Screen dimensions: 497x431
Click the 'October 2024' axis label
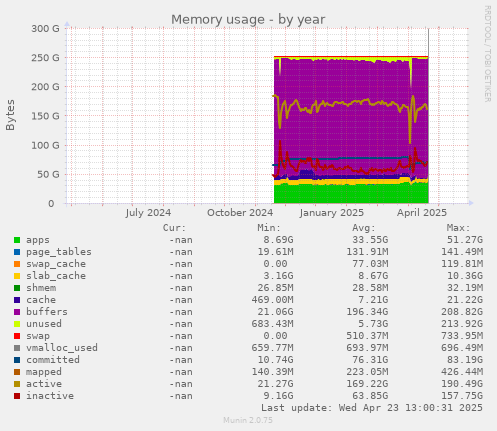coord(240,213)
